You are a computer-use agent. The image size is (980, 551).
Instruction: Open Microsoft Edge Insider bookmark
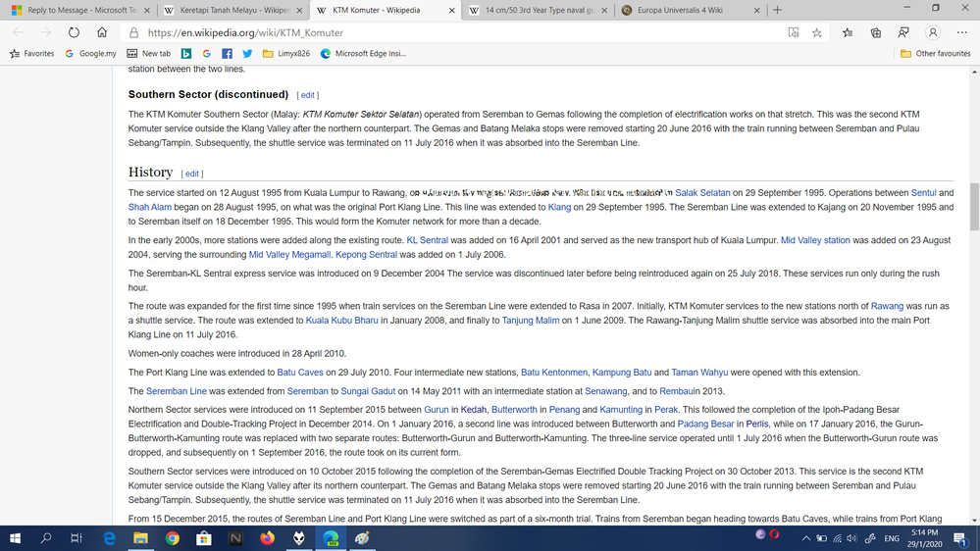point(363,54)
